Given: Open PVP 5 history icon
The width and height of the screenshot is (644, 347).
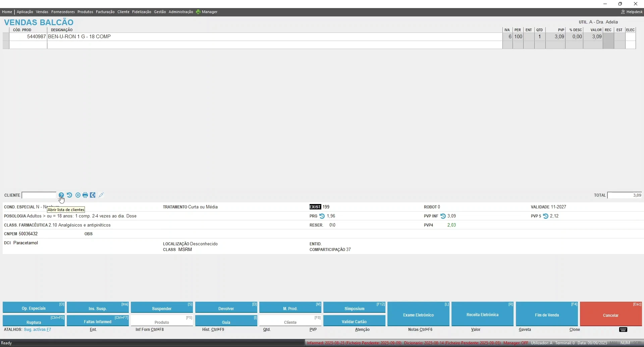Looking at the screenshot, I should (546, 216).
